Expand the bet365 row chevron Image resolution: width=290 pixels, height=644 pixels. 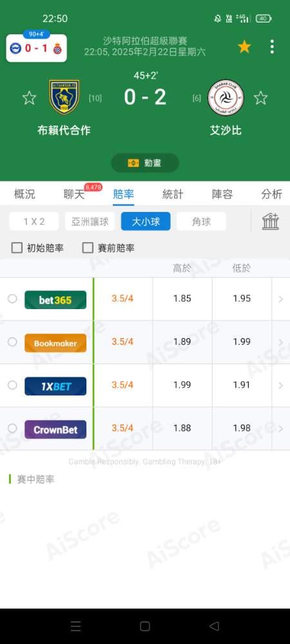[281, 299]
